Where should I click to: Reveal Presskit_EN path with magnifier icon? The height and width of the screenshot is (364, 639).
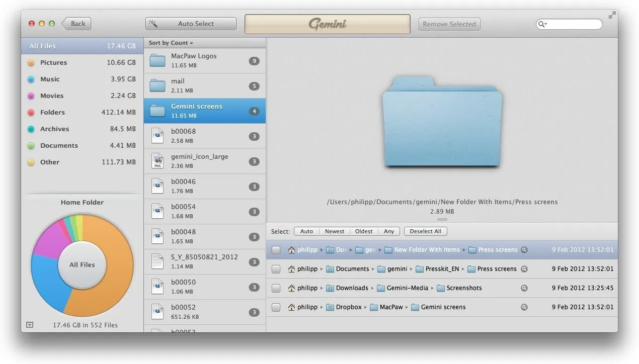524,269
